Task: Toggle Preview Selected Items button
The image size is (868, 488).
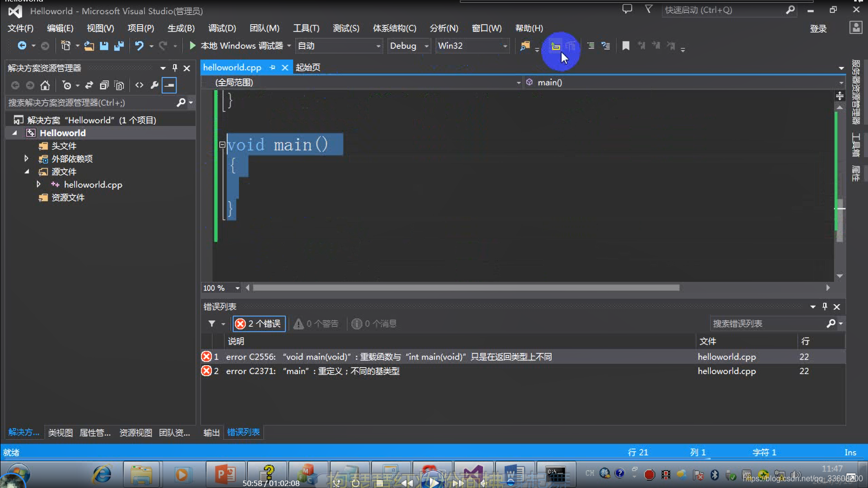Action: point(169,85)
